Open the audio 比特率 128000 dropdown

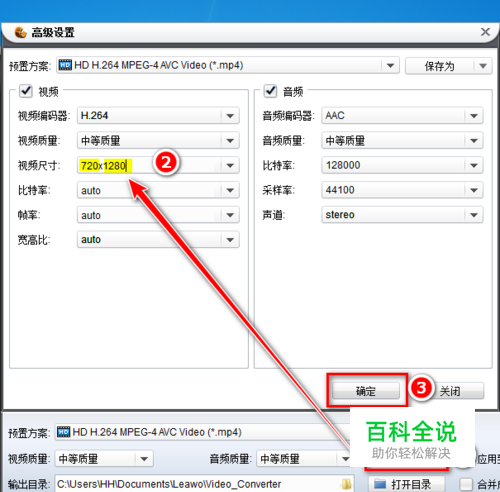pyautogui.click(x=402, y=165)
